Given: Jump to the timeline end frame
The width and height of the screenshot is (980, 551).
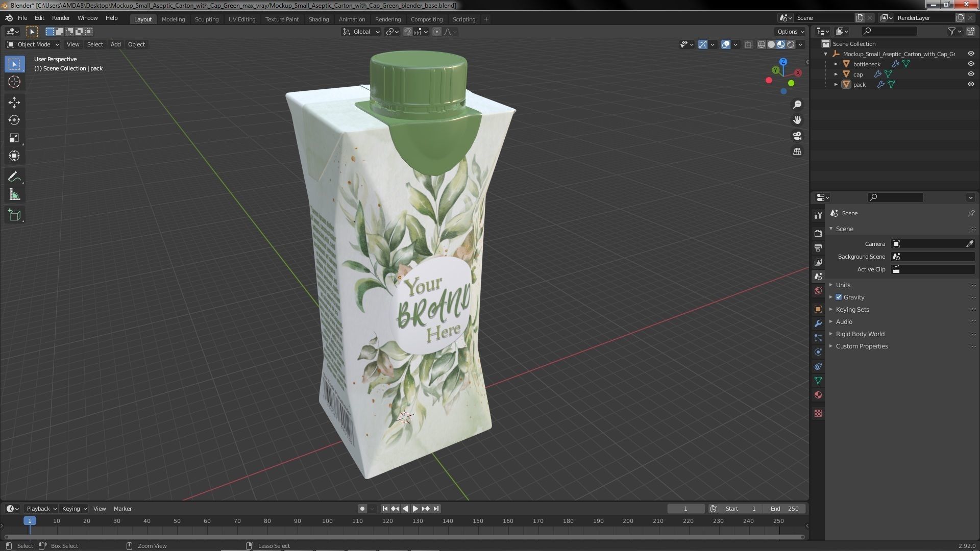Looking at the screenshot, I should (436, 509).
